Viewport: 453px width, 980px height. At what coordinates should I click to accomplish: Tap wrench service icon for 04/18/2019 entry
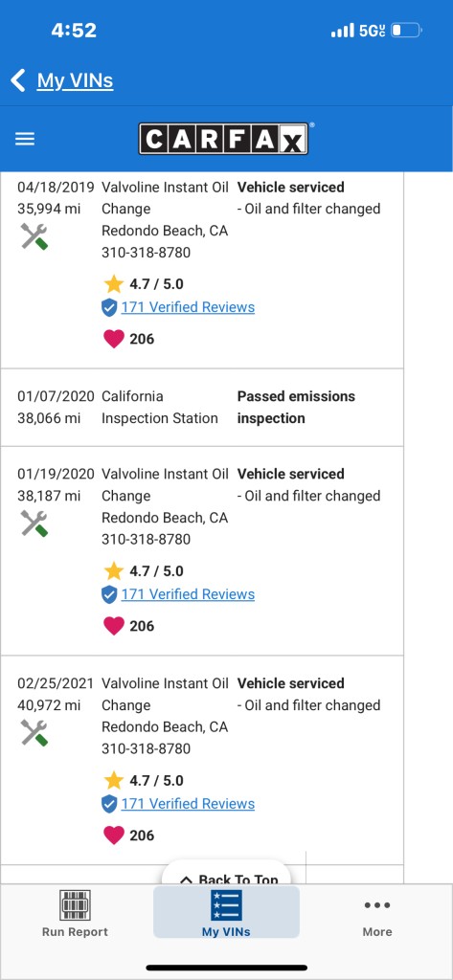coord(34,237)
